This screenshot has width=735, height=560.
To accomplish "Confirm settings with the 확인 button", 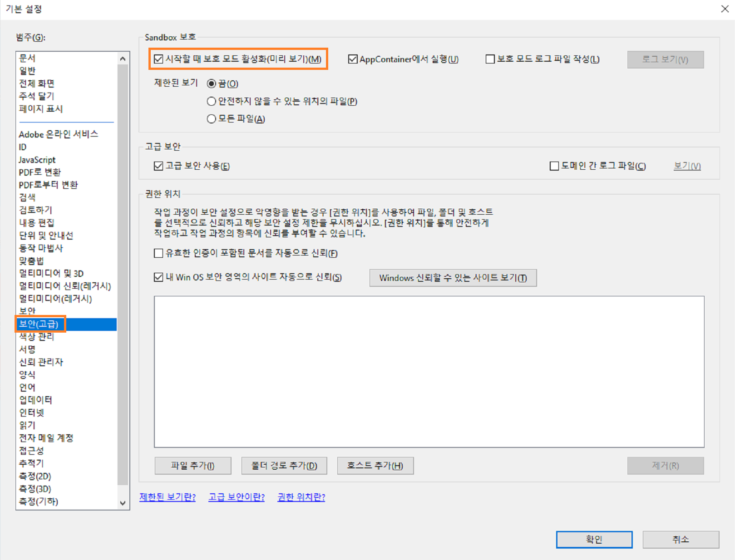I will pos(594,539).
